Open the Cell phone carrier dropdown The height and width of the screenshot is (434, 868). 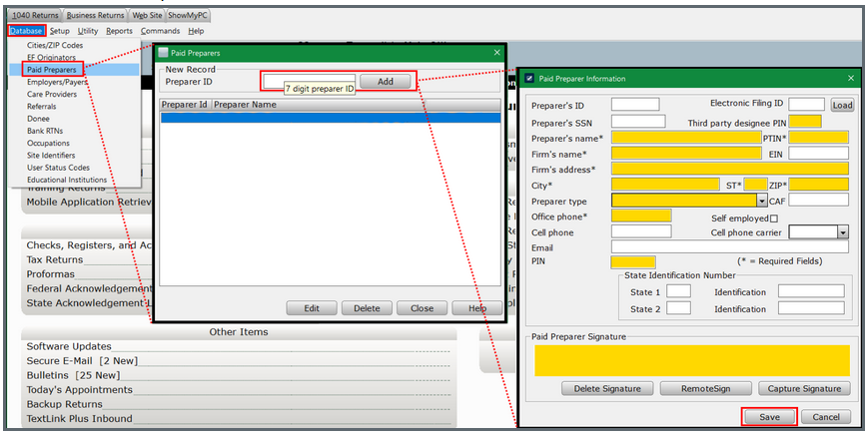click(x=842, y=231)
